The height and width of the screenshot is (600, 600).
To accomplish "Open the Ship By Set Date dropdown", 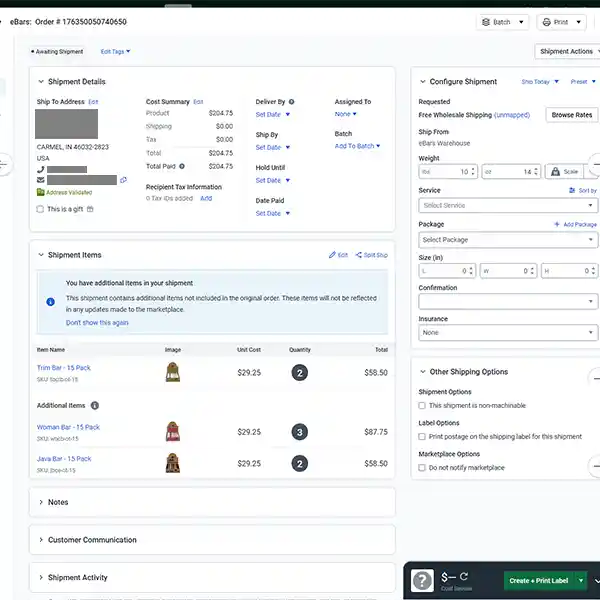I will 272,147.
